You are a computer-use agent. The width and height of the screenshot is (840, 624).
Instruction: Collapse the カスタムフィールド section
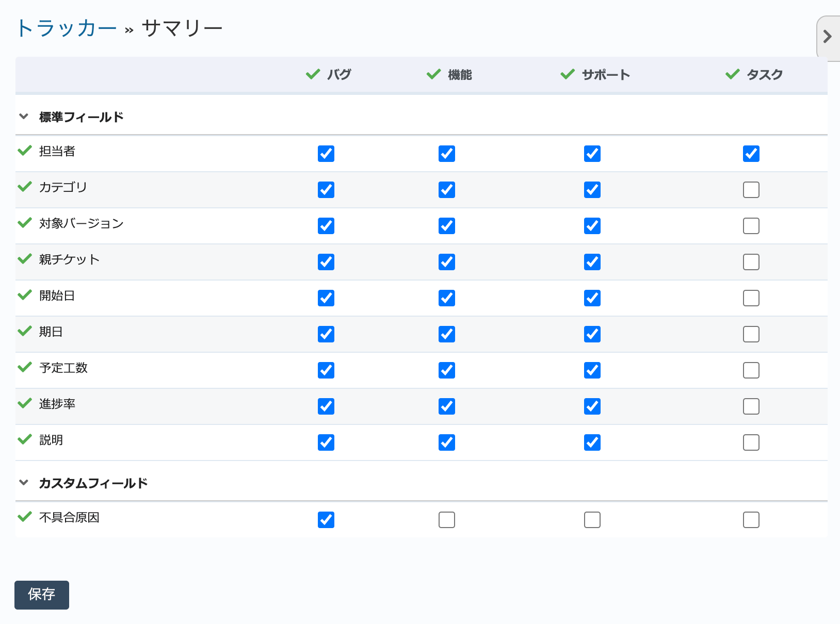(23, 483)
